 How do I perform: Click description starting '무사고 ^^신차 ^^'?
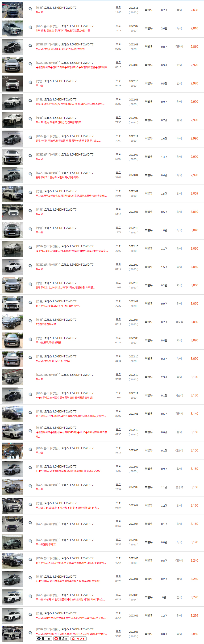(x=71, y=600)
